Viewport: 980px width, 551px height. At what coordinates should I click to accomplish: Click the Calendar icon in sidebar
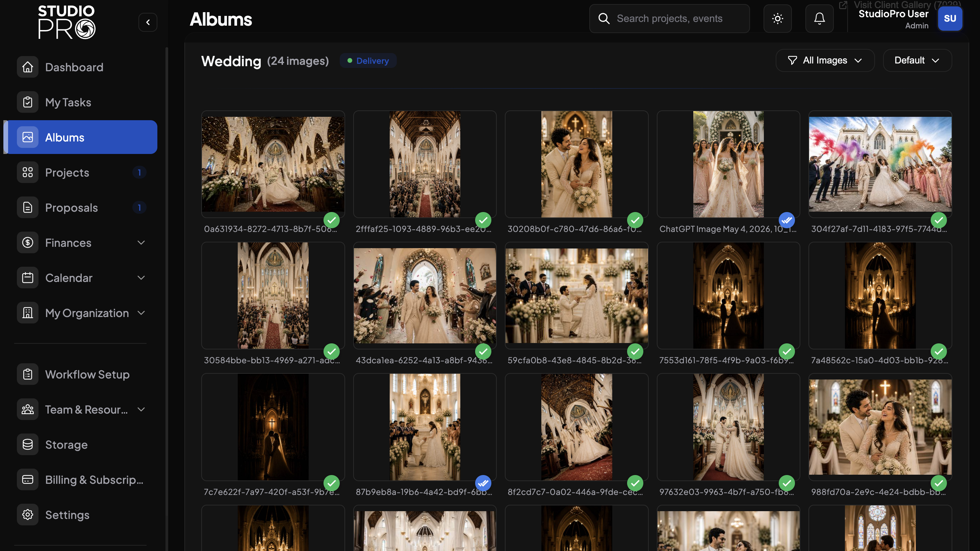coord(27,278)
